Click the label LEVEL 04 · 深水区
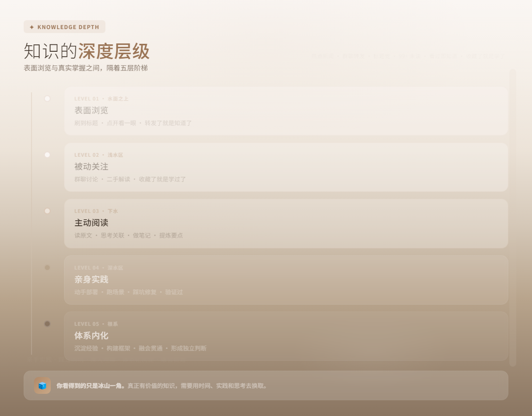The image size is (532, 416). 99,268
